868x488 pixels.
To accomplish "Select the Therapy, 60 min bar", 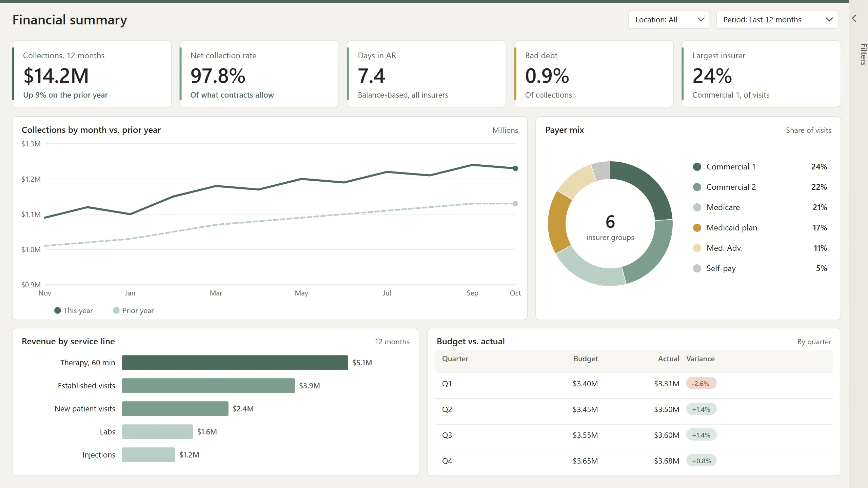I will tap(235, 363).
